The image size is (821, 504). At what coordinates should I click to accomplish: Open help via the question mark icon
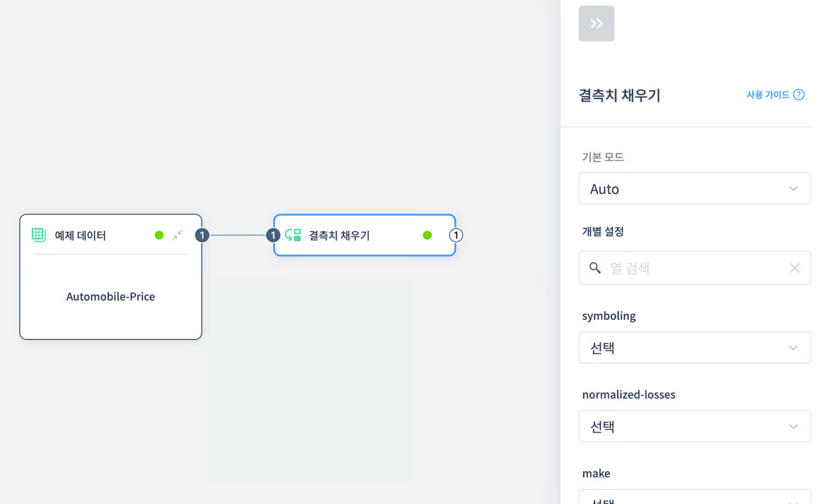(798, 95)
